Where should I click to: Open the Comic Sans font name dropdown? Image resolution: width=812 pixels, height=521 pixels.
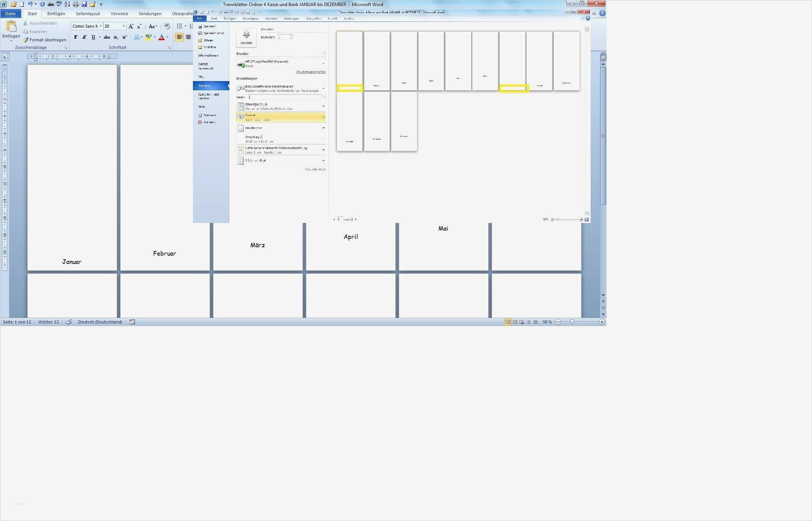pos(100,26)
